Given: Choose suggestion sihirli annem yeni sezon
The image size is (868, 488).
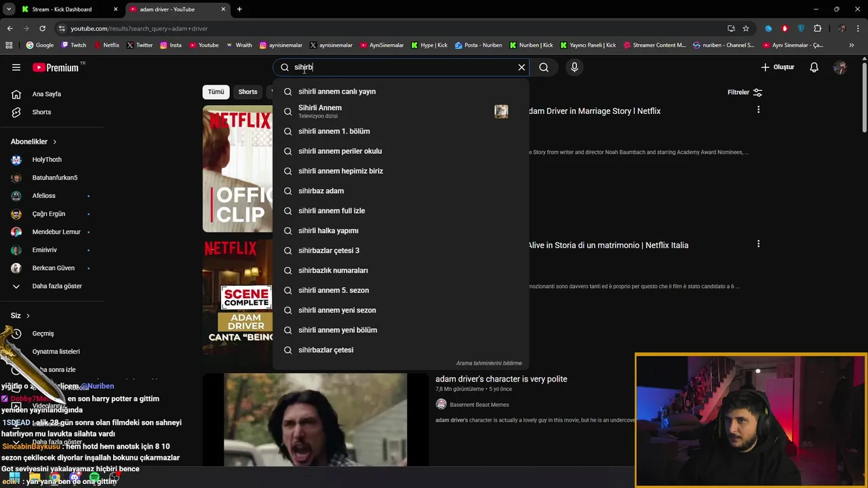Looking at the screenshot, I should 401,310.
